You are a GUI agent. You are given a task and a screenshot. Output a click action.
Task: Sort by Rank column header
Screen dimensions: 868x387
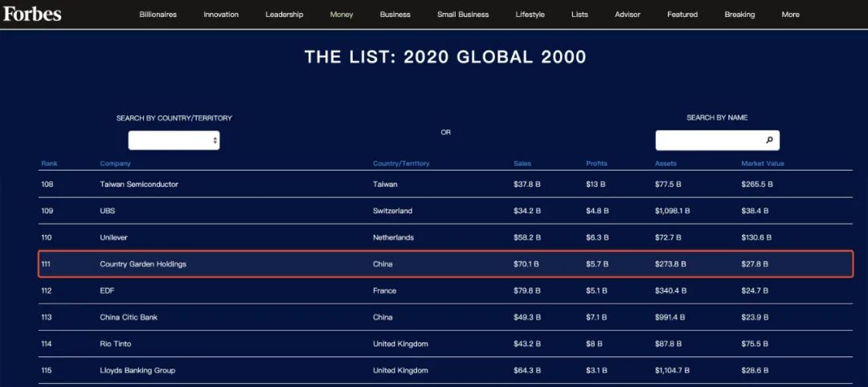pyautogui.click(x=49, y=163)
